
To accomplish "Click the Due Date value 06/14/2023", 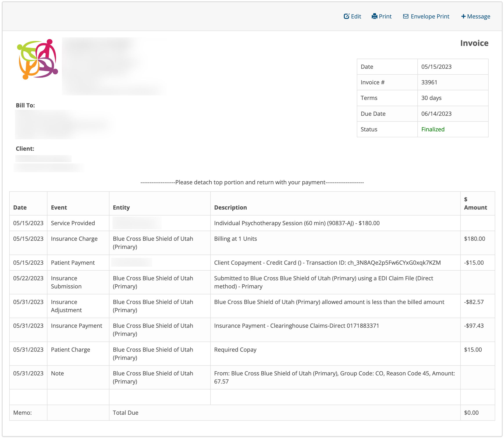I will click(436, 114).
